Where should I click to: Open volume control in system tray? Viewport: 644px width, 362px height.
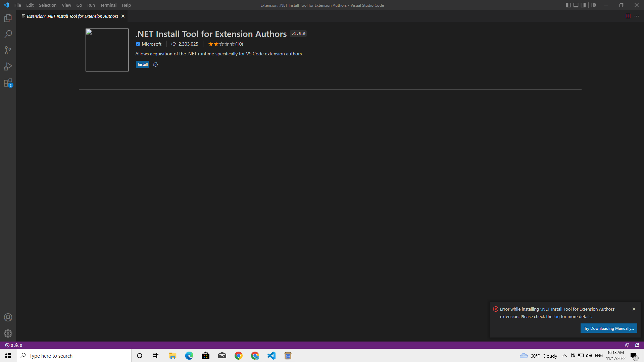[589, 356]
